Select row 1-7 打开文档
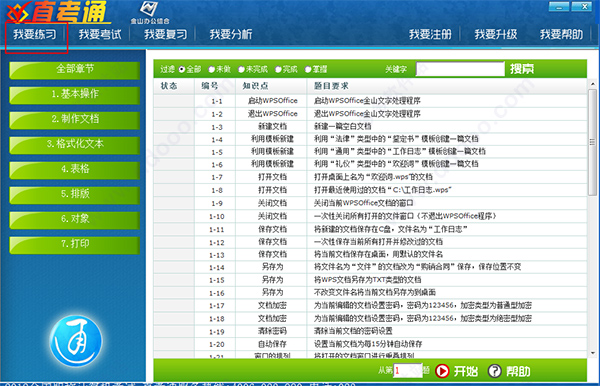 (x=370, y=177)
